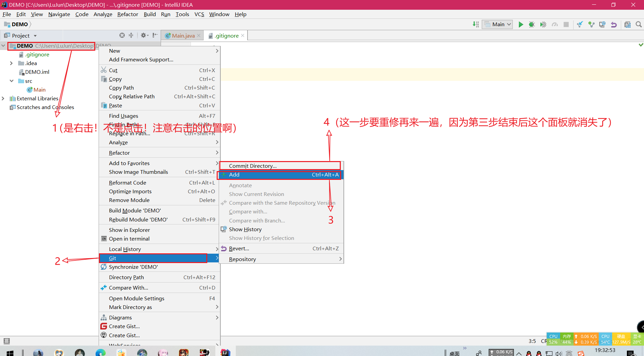Open the VCS menu in menu bar
Screen dimensions: 644x356
click(x=199, y=14)
